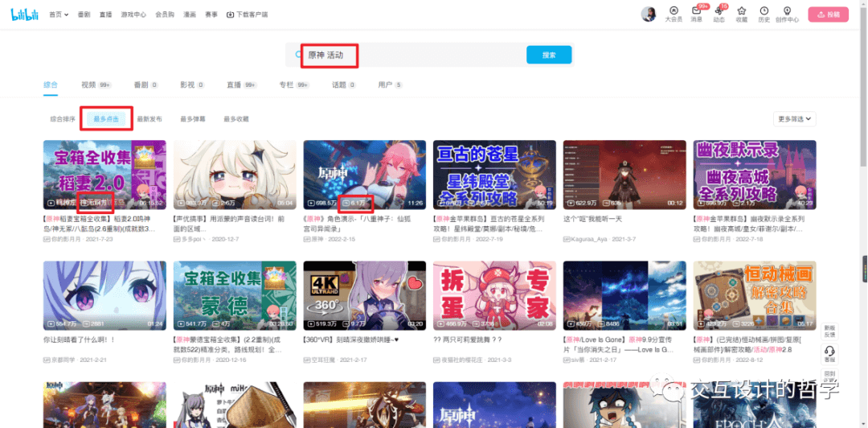Open the 创作中心 lightbulb icon
Screen dimensions: 868x428
787,14
